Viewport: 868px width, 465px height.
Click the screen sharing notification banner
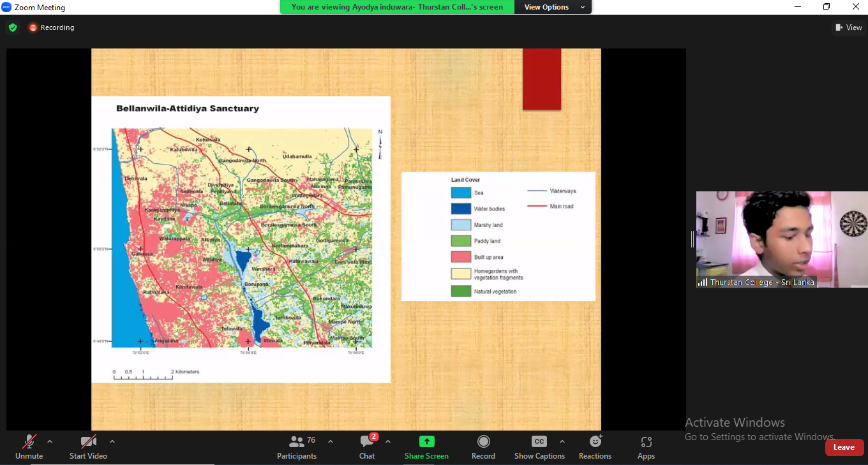397,7
